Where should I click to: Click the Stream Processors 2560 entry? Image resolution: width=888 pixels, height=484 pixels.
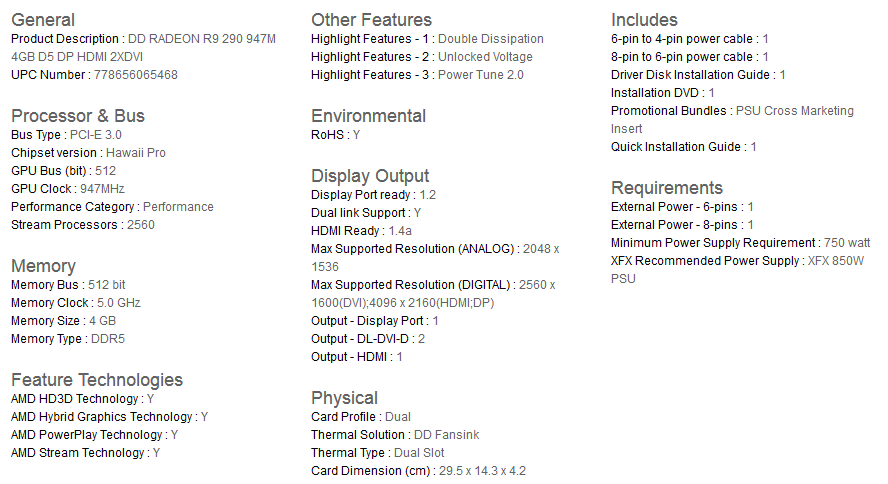click(83, 225)
